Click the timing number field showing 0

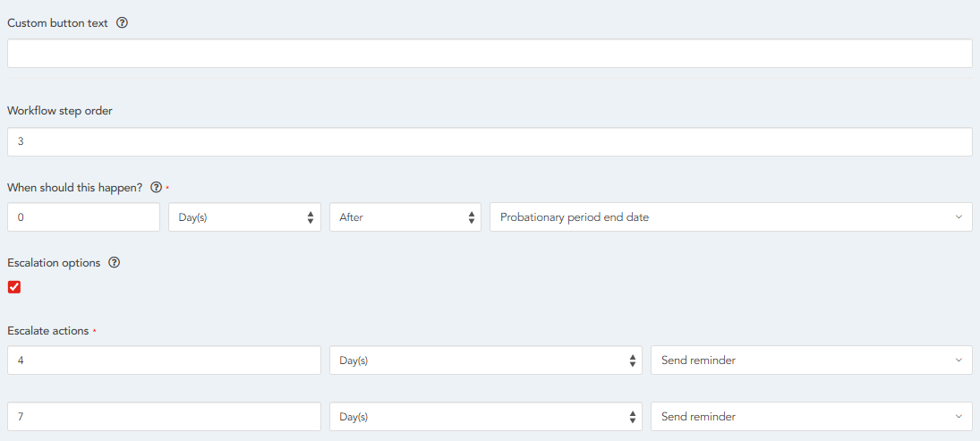click(83, 217)
